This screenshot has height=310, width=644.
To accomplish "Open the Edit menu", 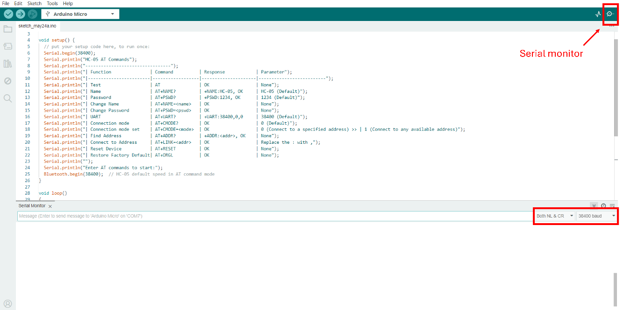I will pyautogui.click(x=18, y=3).
